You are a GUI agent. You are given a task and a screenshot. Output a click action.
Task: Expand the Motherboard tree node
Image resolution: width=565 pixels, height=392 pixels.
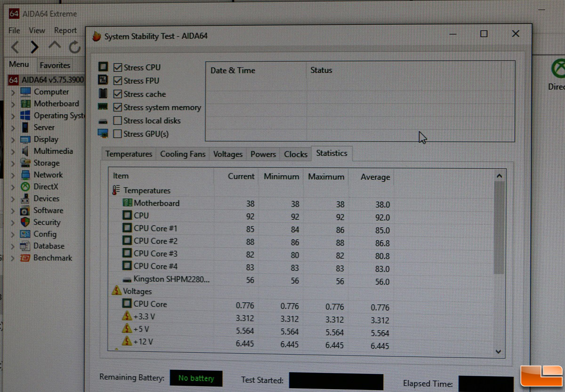tap(13, 104)
